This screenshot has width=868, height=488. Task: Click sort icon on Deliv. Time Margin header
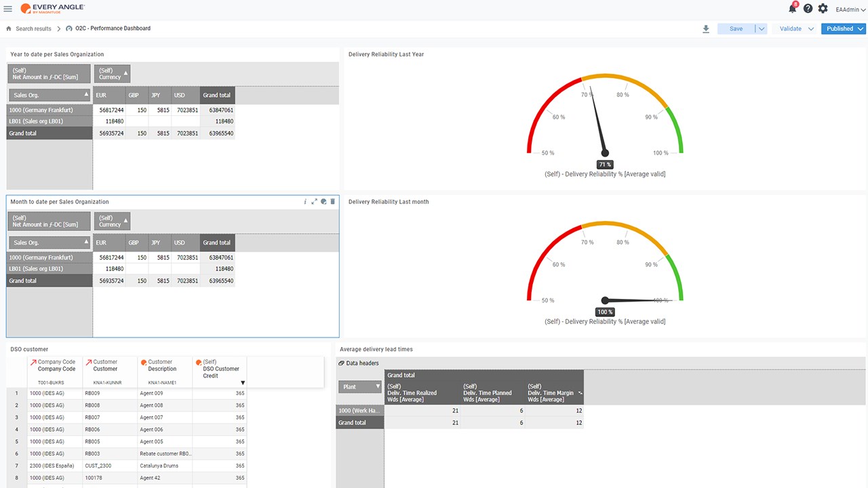point(580,393)
